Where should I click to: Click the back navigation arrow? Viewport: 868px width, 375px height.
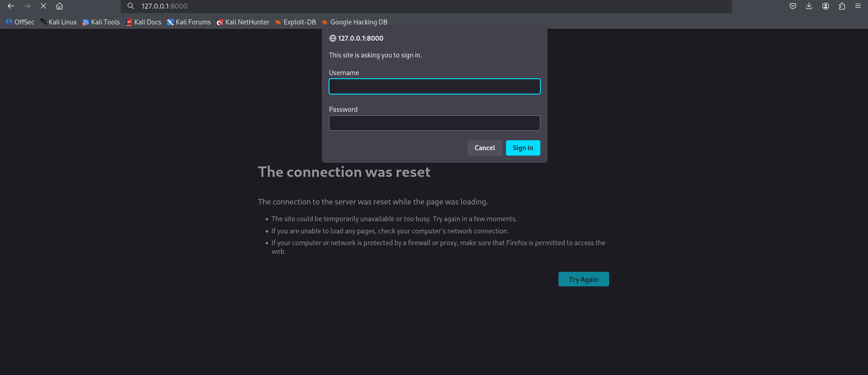coord(11,6)
